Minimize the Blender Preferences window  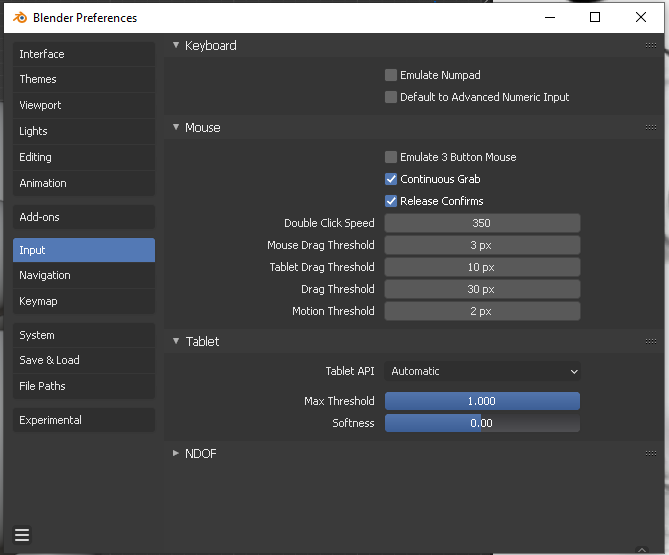click(x=550, y=17)
